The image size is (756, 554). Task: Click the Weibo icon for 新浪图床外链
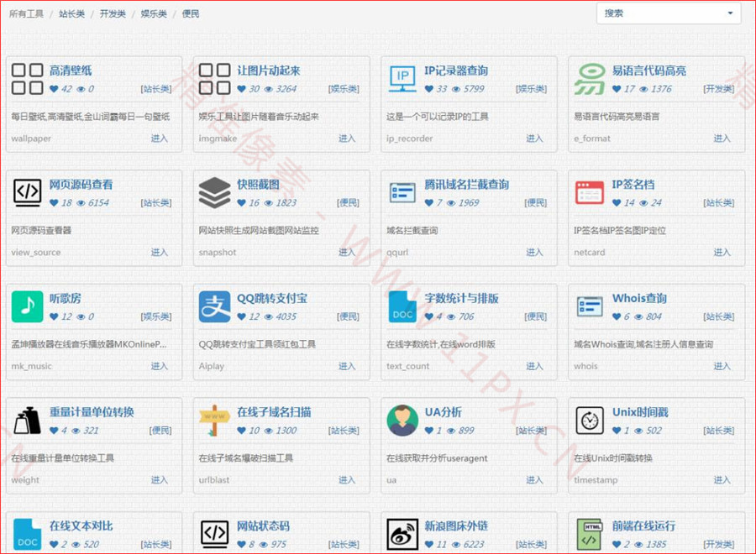pos(402,534)
